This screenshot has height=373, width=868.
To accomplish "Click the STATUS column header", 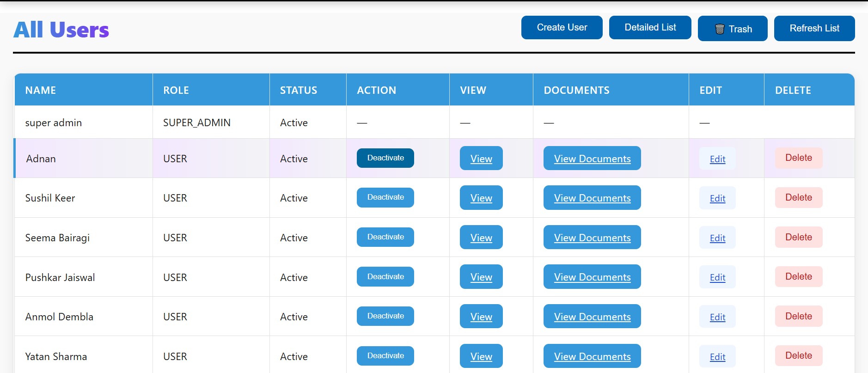I will 308,90.
